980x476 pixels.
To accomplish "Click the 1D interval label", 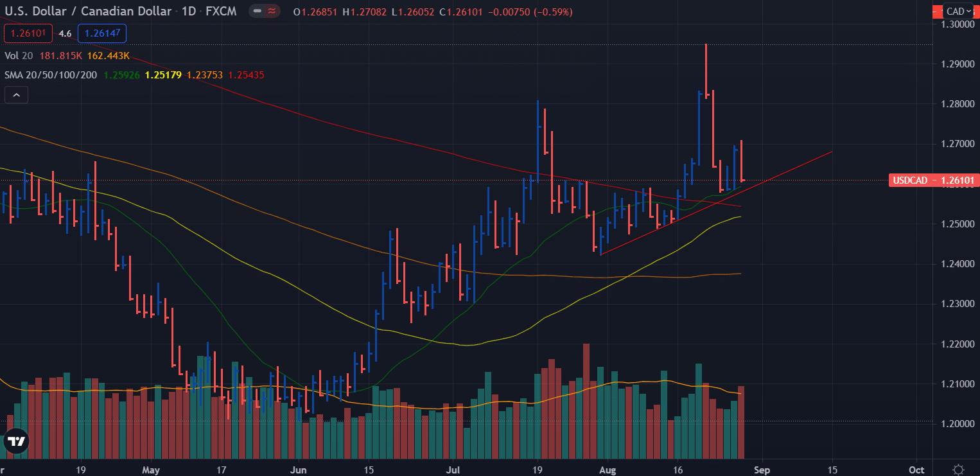I will pos(188,12).
